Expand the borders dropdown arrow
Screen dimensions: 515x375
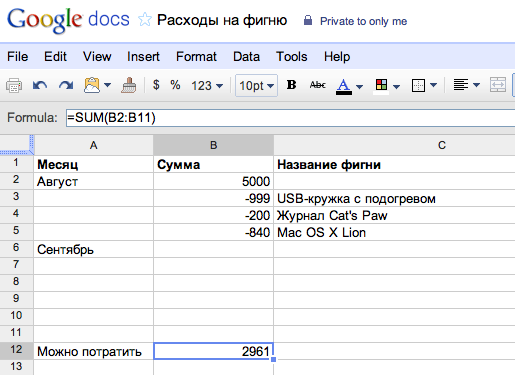tap(433, 85)
